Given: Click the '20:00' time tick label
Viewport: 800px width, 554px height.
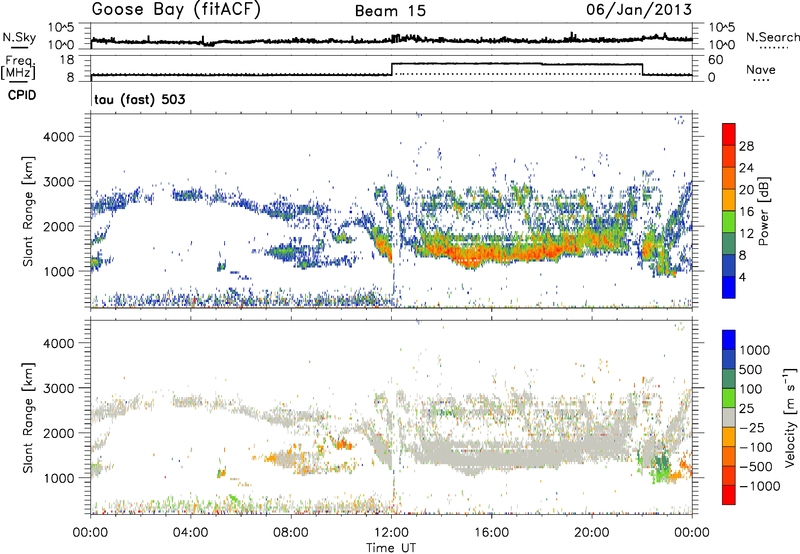Looking at the screenshot, I should [592, 533].
